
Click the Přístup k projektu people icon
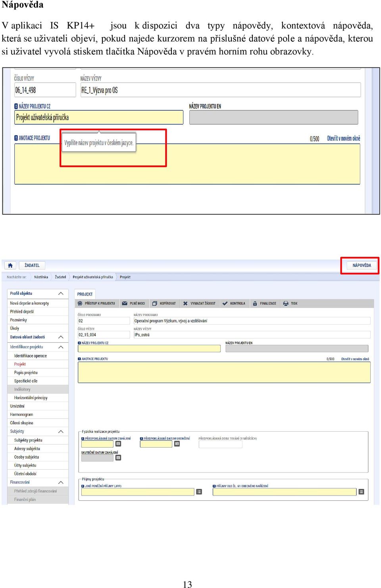tap(80, 303)
